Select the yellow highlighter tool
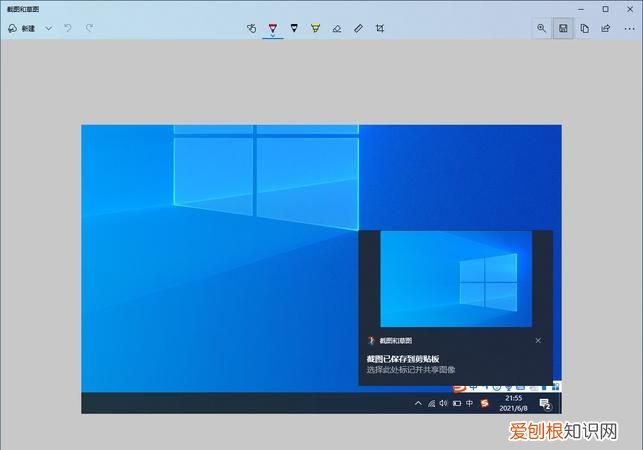 click(315, 28)
